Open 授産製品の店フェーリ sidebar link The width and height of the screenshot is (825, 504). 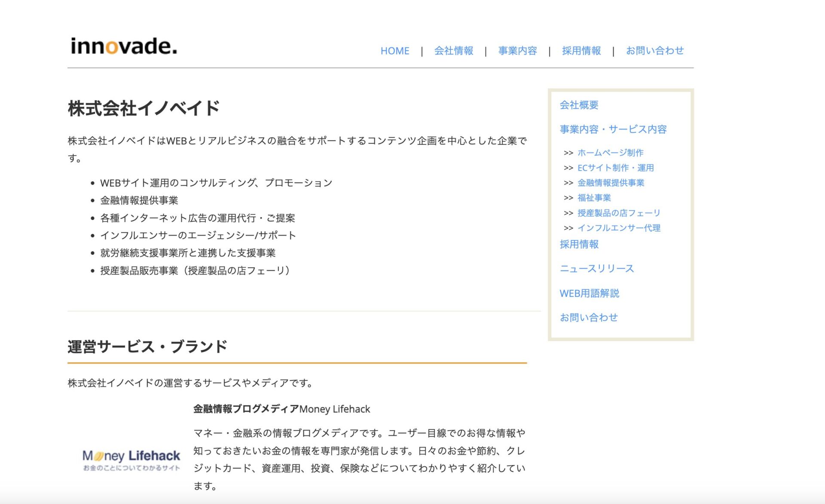(618, 213)
